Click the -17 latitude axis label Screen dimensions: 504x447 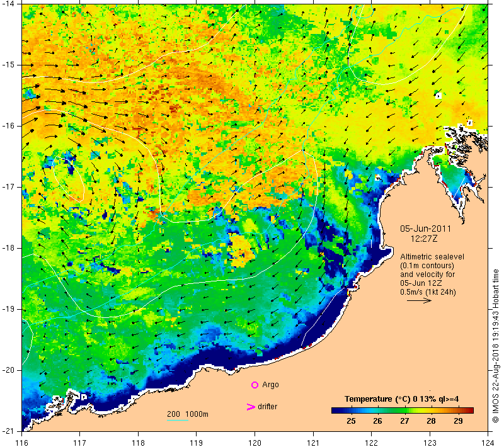8,186
